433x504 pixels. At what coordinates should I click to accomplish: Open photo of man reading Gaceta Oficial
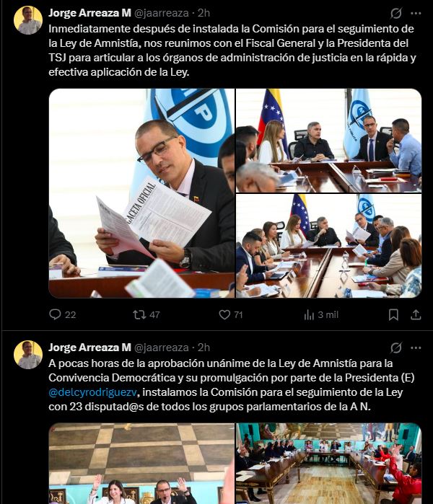coord(141,193)
